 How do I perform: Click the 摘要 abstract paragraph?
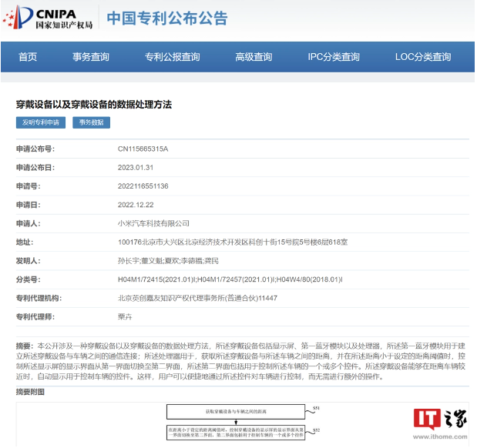pyautogui.click(x=238, y=361)
